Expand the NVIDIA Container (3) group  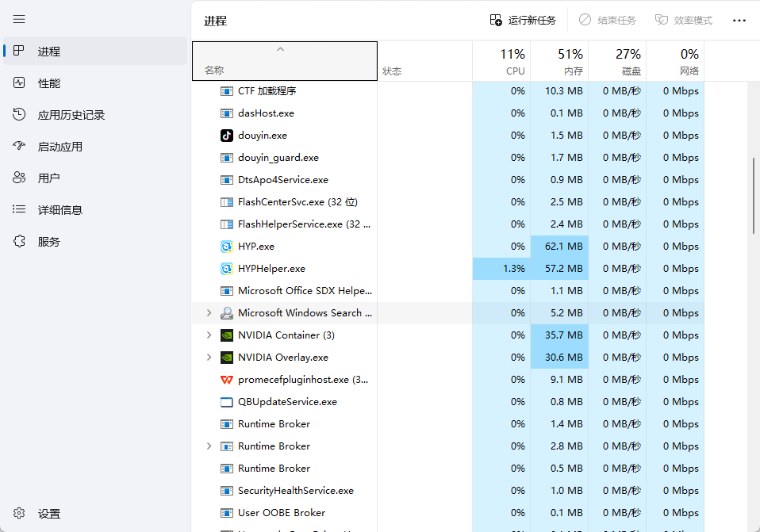[x=209, y=335]
